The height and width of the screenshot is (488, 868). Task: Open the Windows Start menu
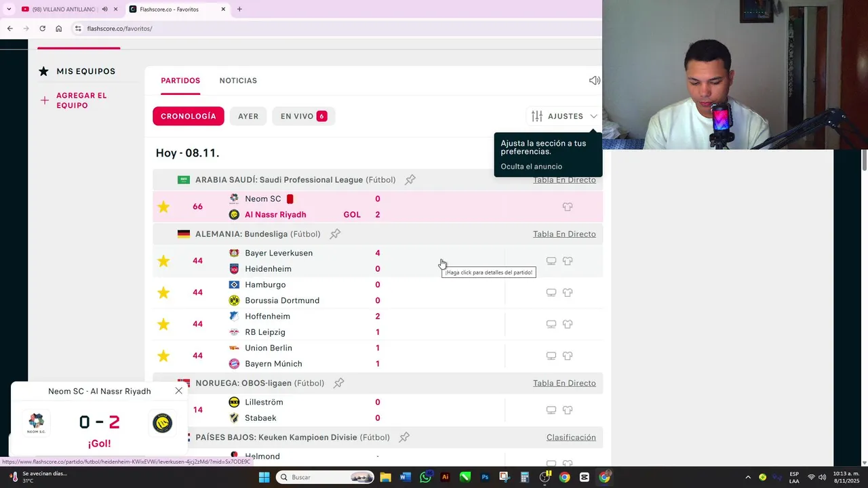(264, 477)
